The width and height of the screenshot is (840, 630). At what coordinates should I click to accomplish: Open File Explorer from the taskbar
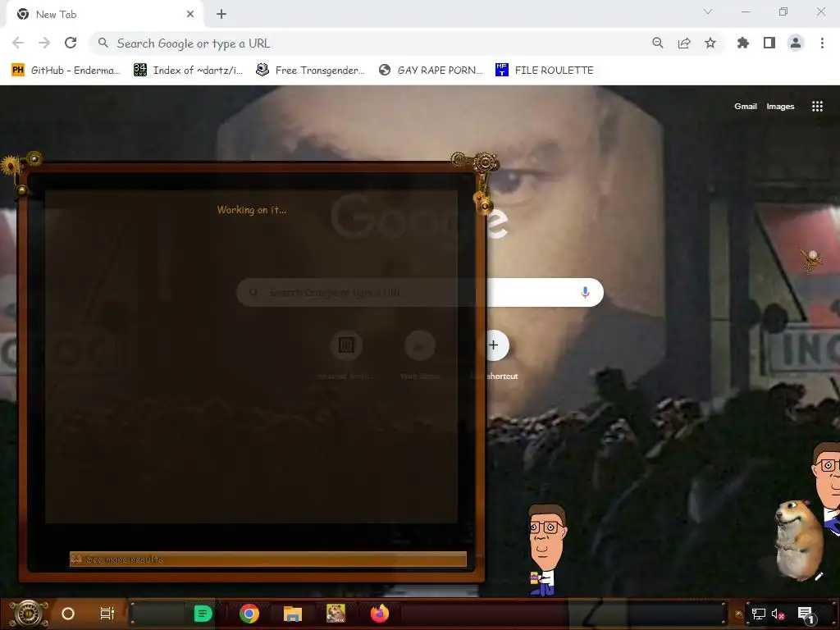coord(293,614)
